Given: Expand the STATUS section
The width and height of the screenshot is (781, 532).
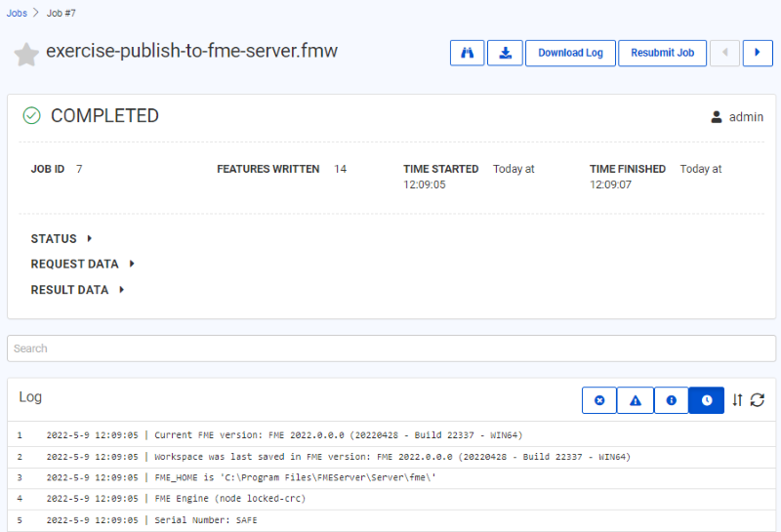Looking at the screenshot, I should (62, 239).
